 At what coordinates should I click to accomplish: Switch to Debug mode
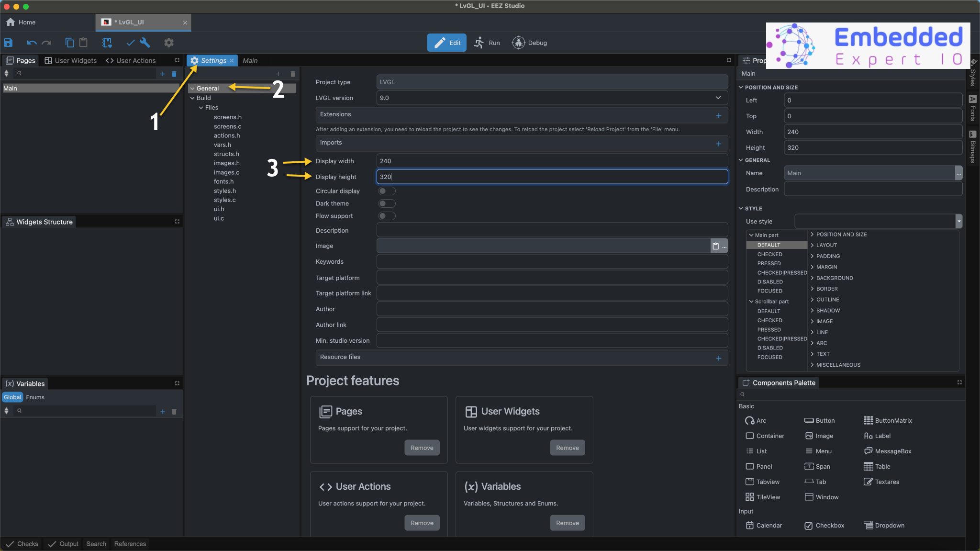pos(529,43)
